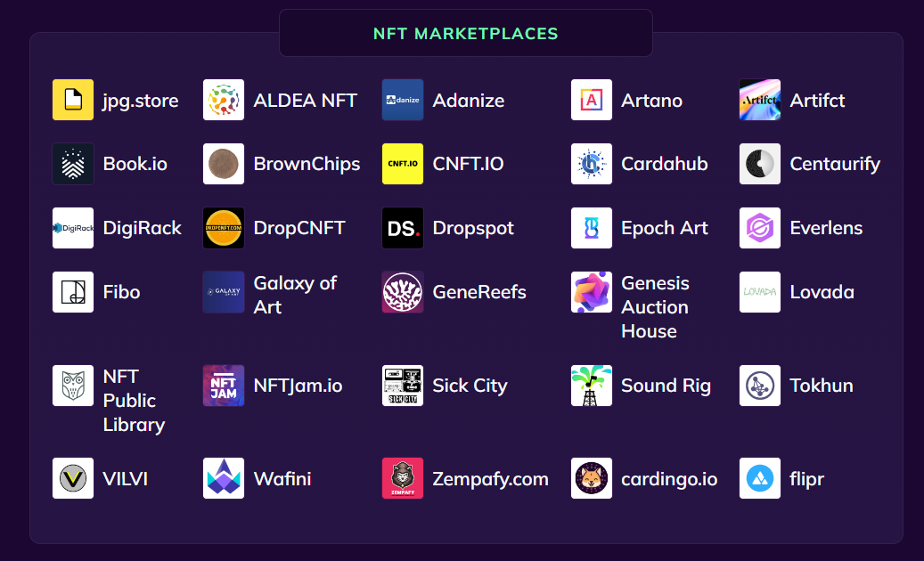
Task: Click the Adanize blue logo
Action: click(403, 100)
